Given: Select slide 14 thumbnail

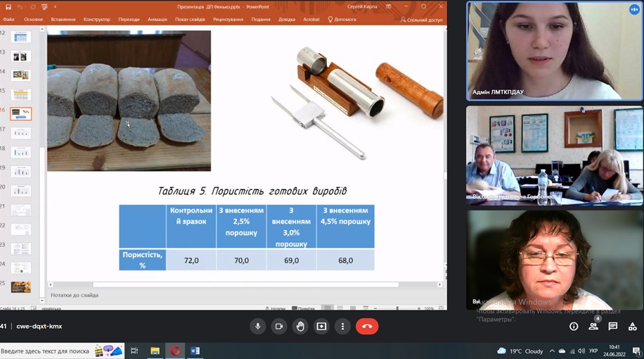Looking at the screenshot, I should (x=20, y=75).
